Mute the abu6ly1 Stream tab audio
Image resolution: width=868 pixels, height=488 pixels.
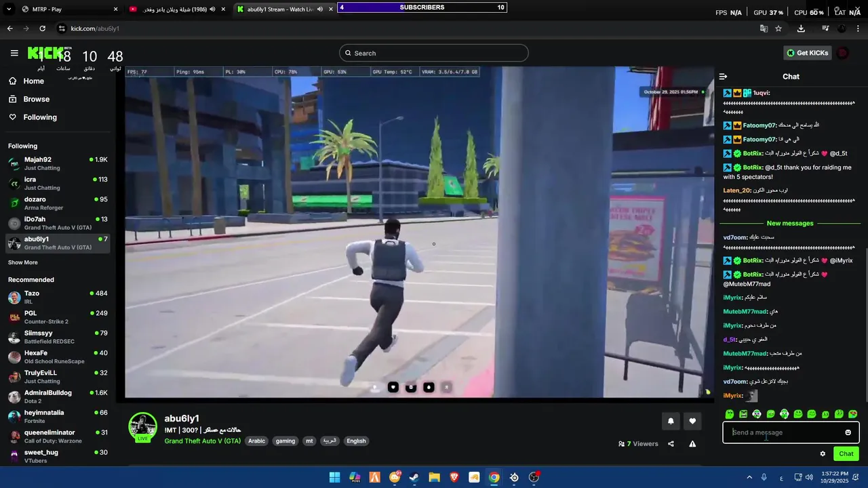[x=320, y=9]
